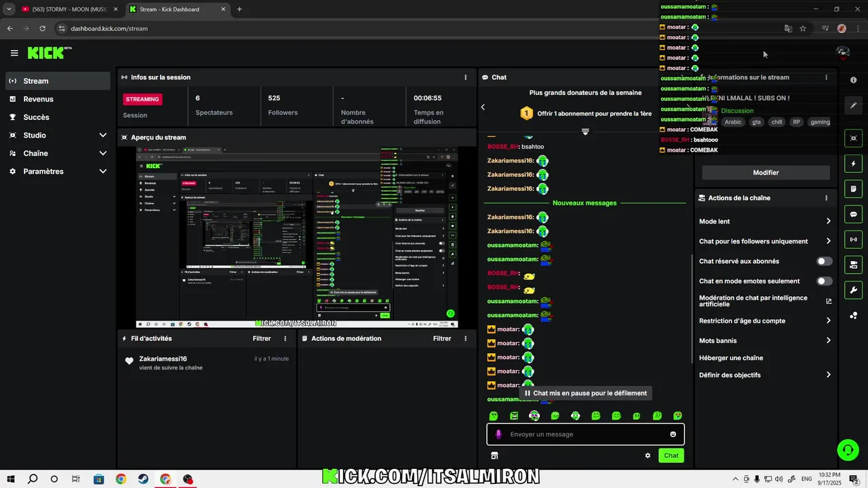The image size is (868, 488).
Task: Open Windows Start menu
Action: coord(11,479)
